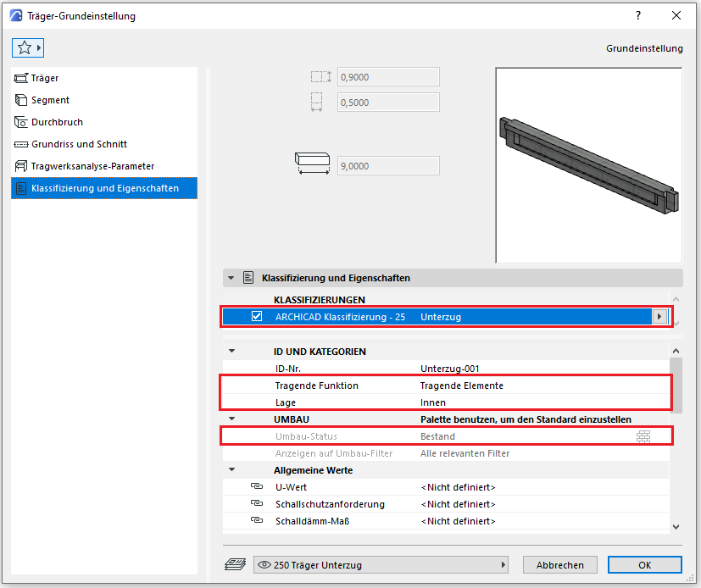This screenshot has width=701, height=588.
Task: Open the Unterzug classification arrow menu
Action: (x=659, y=317)
